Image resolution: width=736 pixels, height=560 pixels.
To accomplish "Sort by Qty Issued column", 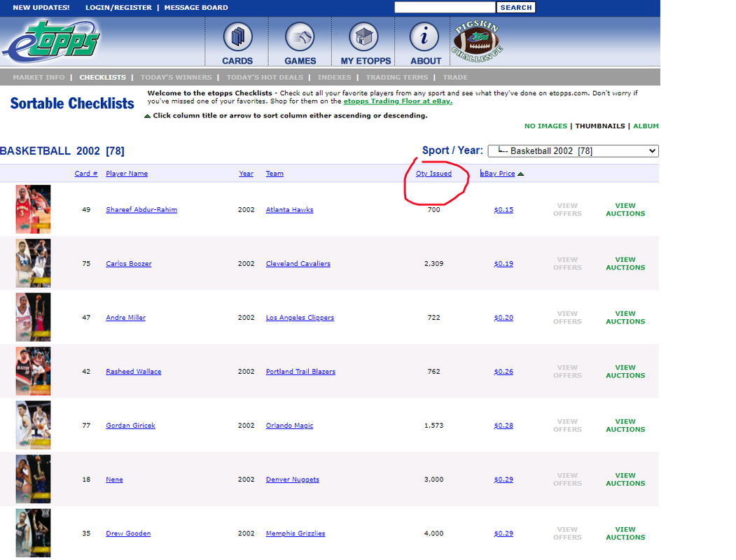I will pyautogui.click(x=433, y=174).
